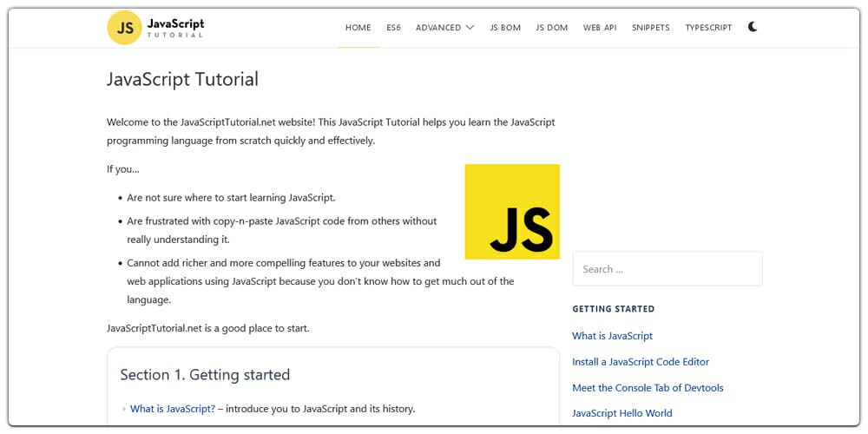Open Meet the Console Tab of Devtools link
The image size is (868, 434).
pyautogui.click(x=648, y=388)
